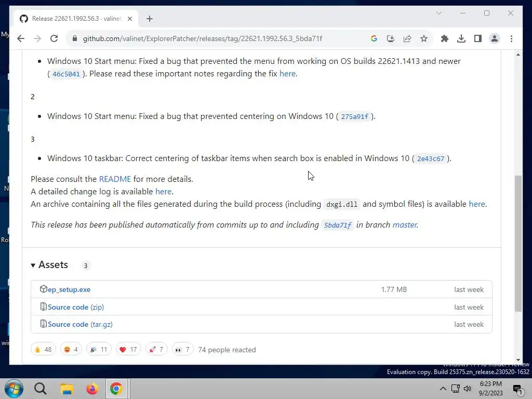Viewport: 532px width, 399px height.
Task: Toggle laugh reaction with 4
Action: tap(71, 350)
